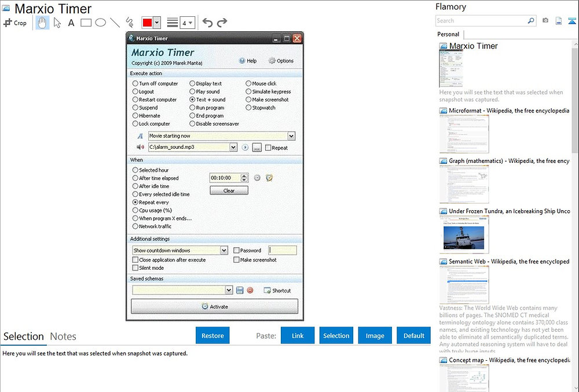Open the line width dropdown

[x=186, y=22]
